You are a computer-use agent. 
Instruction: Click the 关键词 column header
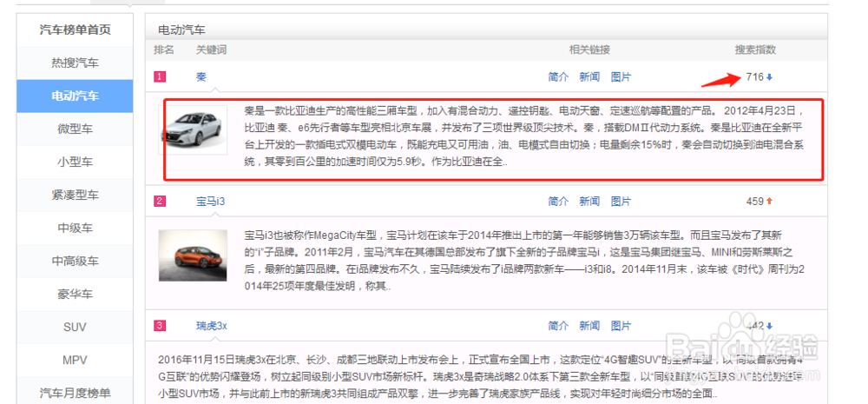211,50
